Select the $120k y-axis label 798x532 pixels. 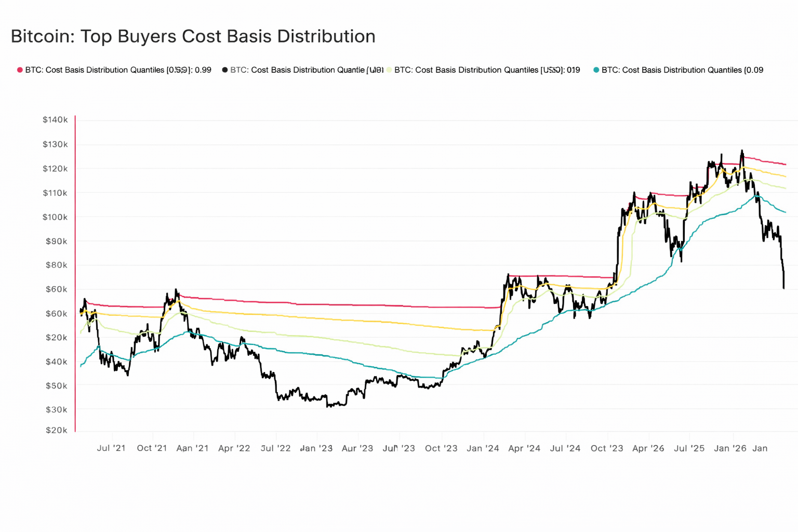[x=55, y=169]
